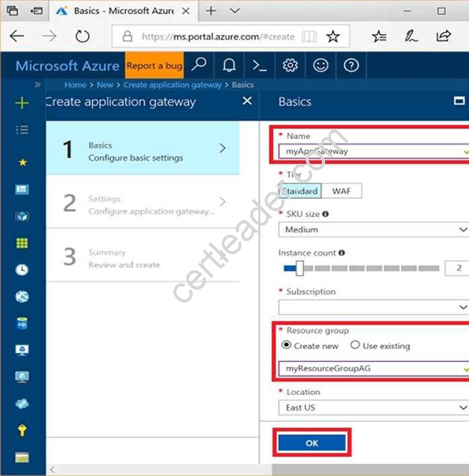Image resolution: width=469 pixels, height=476 pixels.
Task: Open the notifications bell icon
Action: pos(229,65)
